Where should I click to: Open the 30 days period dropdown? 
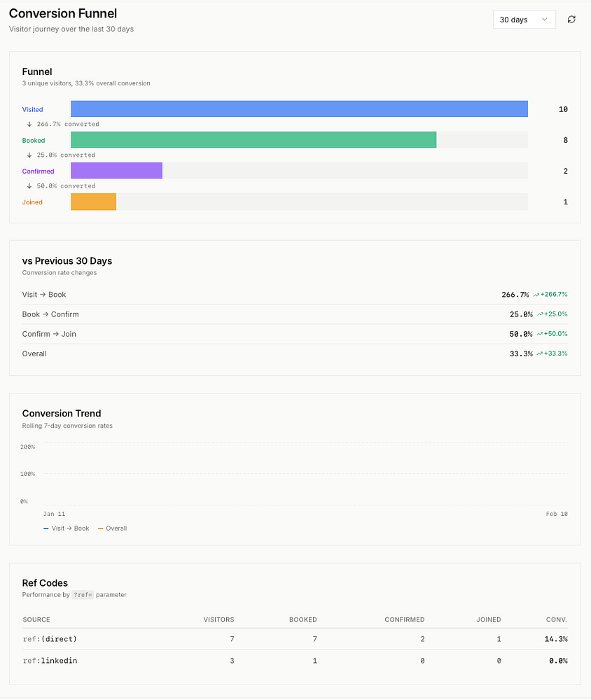[x=524, y=20]
